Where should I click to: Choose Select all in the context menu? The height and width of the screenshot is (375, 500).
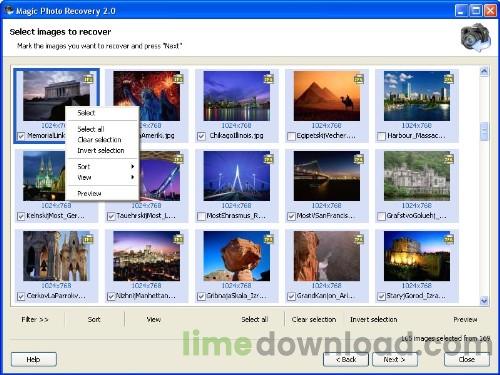click(x=102, y=129)
